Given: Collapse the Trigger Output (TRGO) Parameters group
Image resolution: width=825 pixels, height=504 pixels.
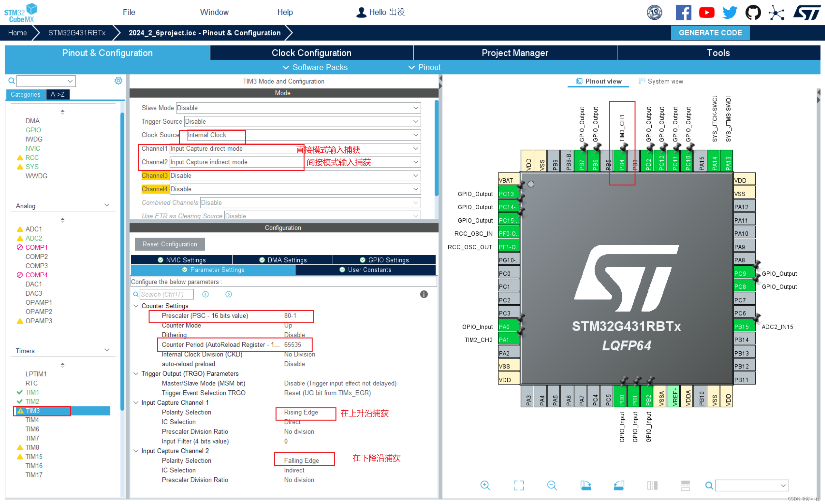Looking at the screenshot, I should pos(136,374).
